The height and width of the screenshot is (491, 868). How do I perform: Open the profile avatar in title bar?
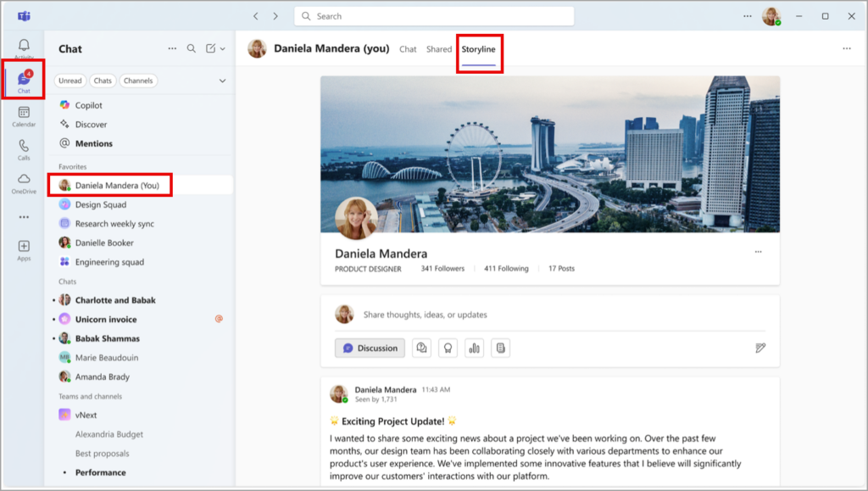[x=771, y=16]
